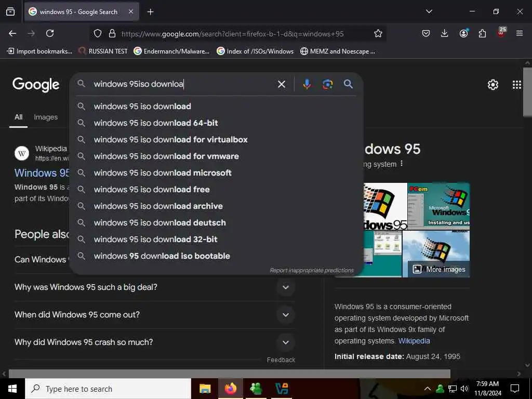Open Firefox View icon at the tab bar's left
Screen dimensions: 532x399
[10, 12]
